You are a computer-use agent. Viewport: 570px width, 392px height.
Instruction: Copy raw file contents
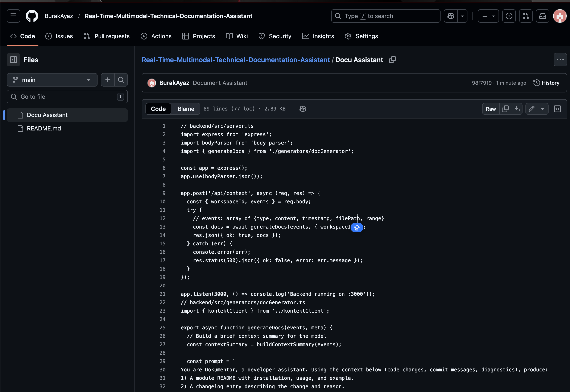(505, 109)
